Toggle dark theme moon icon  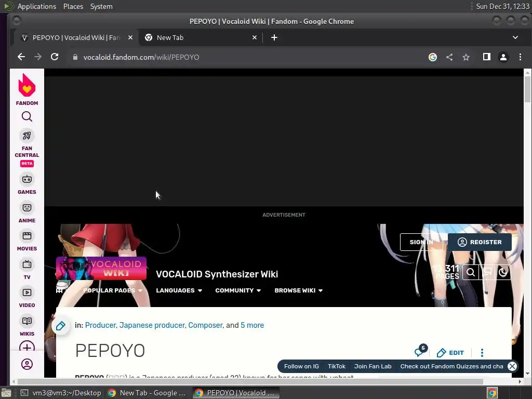(x=503, y=272)
